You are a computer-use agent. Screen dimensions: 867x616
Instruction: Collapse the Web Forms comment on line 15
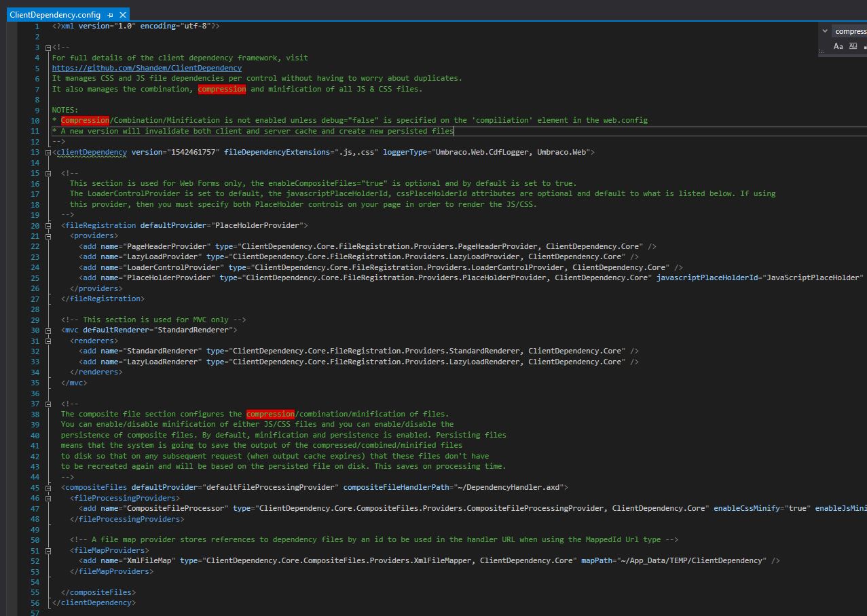click(x=48, y=173)
